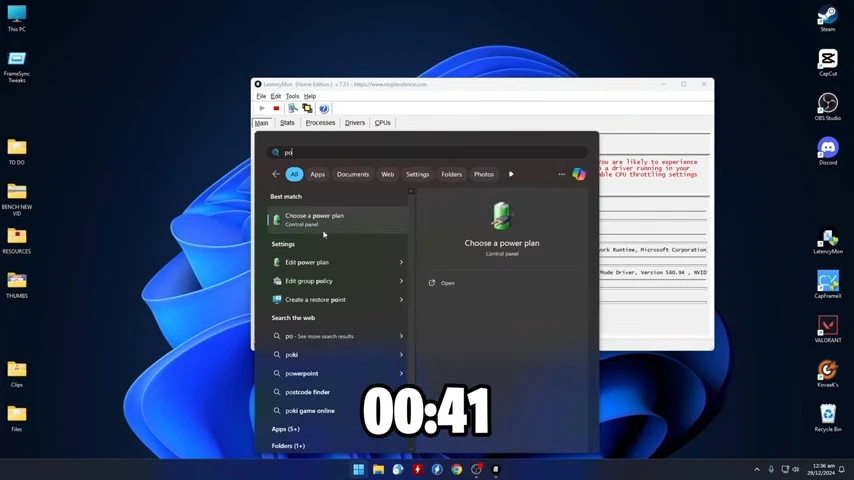The image size is (854, 480).
Task: Expand Edit group policy result chevron
Action: coord(401,281)
